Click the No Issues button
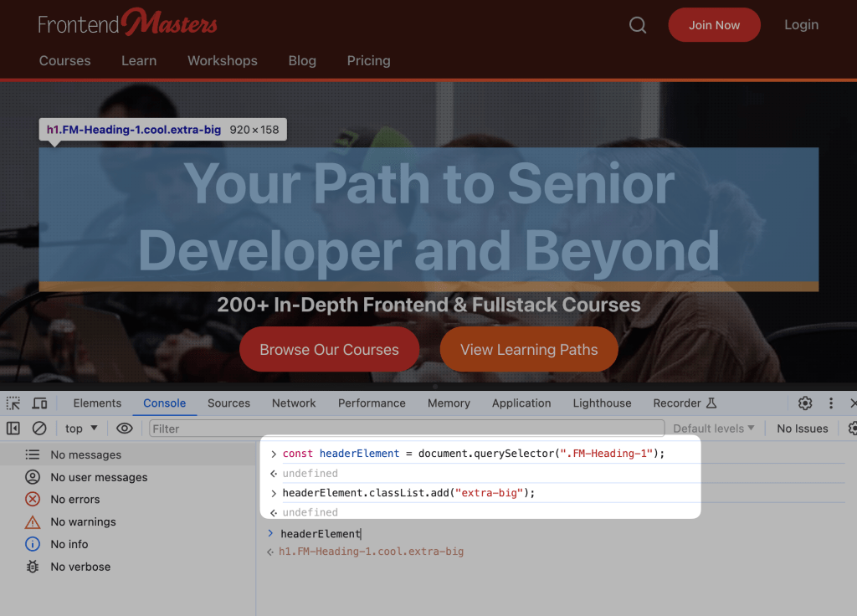This screenshot has width=857, height=616. (x=803, y=429)
